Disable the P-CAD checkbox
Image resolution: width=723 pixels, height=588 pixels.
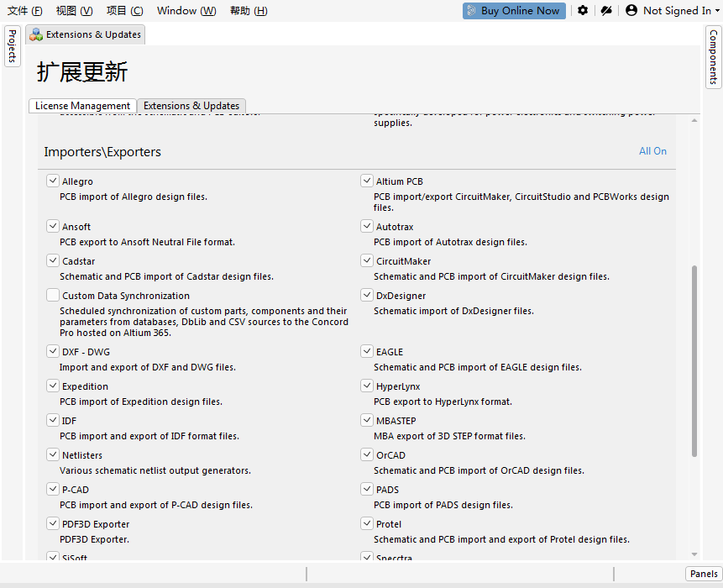(x=53, y=490)
